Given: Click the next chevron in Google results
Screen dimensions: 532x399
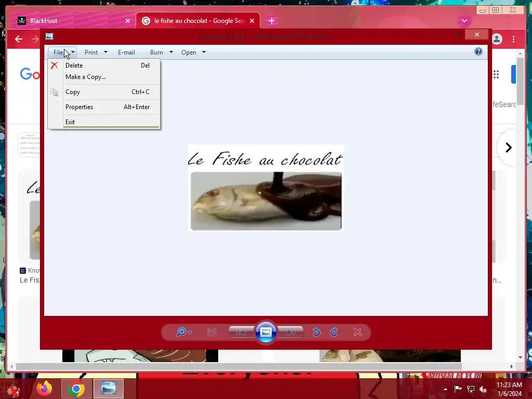Looking at the screenshot, I should click(x=508, y=148).
